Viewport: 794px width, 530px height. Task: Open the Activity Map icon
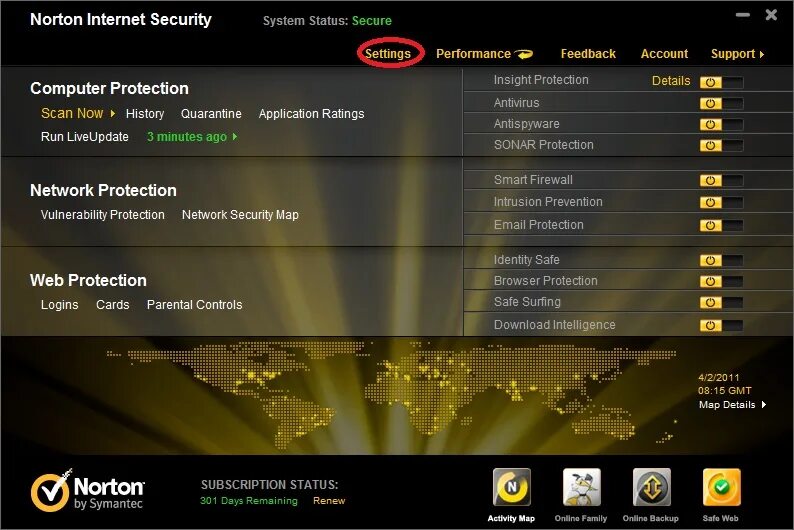(511, 487)
